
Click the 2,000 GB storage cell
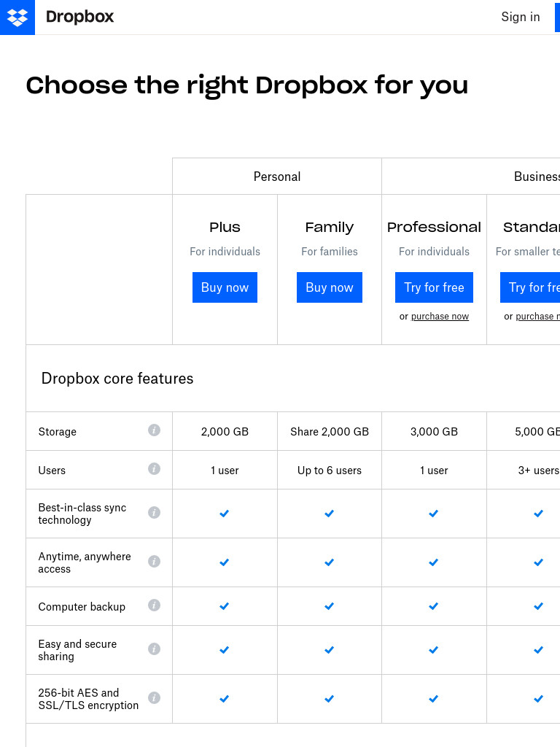click(x=225, y=432)
